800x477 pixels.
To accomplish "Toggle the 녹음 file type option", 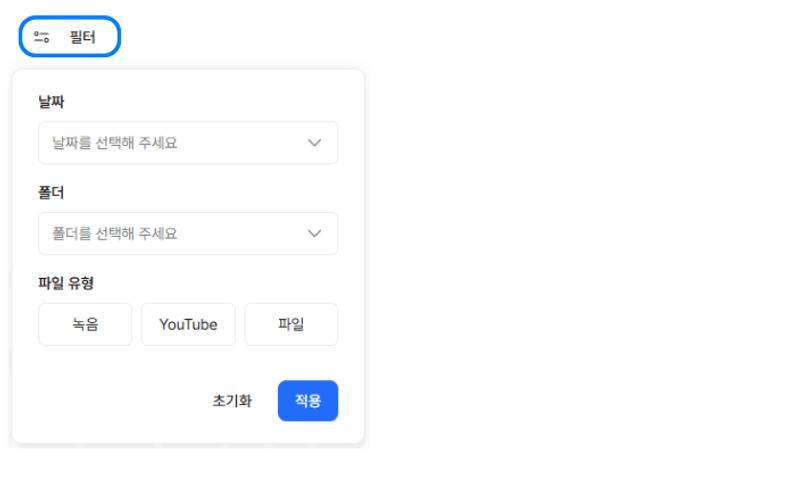I will (85, 324).
